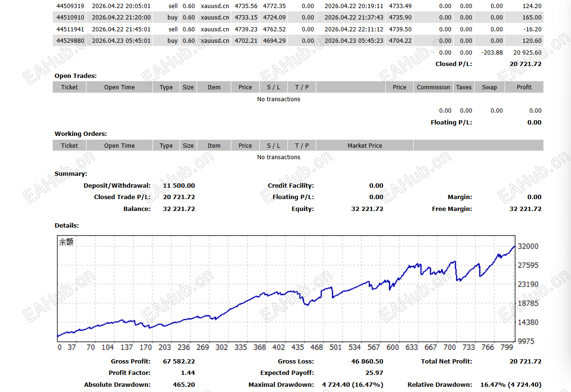Select open time 2026.04.22 21:20:00
The width and height of the screenshot is (571, 392).
[121, 17]
